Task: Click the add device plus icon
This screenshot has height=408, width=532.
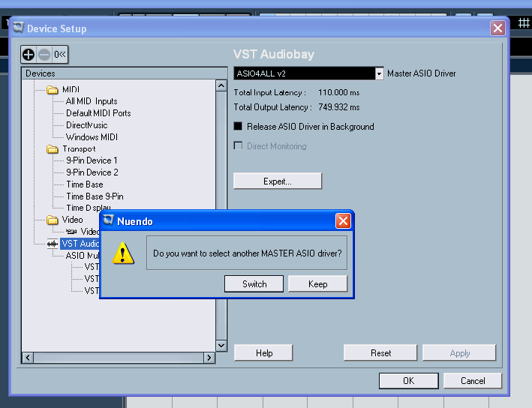Action: [x=29, y=54]
